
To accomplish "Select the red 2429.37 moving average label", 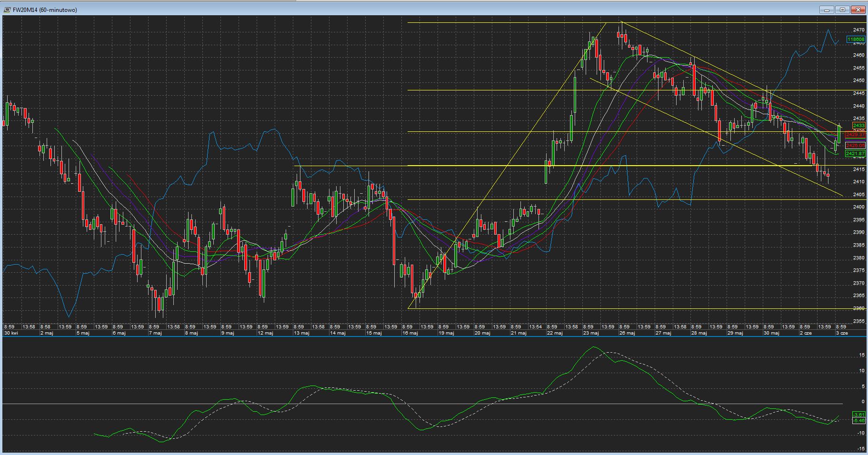I will [855, 135].
